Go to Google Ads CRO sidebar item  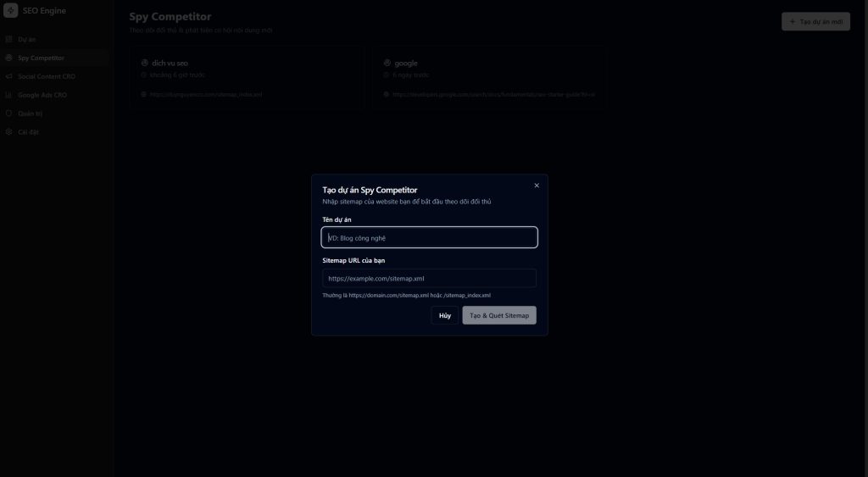click(55, 95)
